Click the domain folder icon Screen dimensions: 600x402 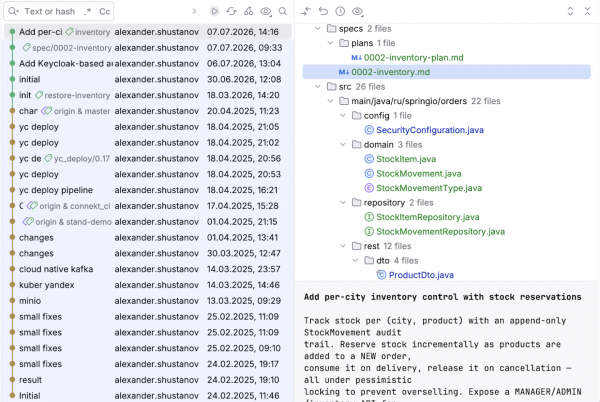pos(357,145)
